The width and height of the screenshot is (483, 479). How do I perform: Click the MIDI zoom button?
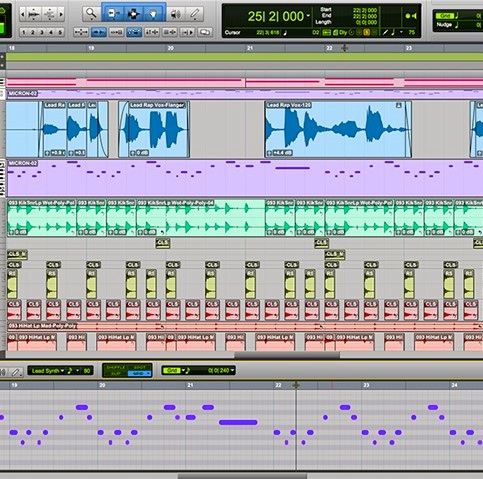click(49, 14)
